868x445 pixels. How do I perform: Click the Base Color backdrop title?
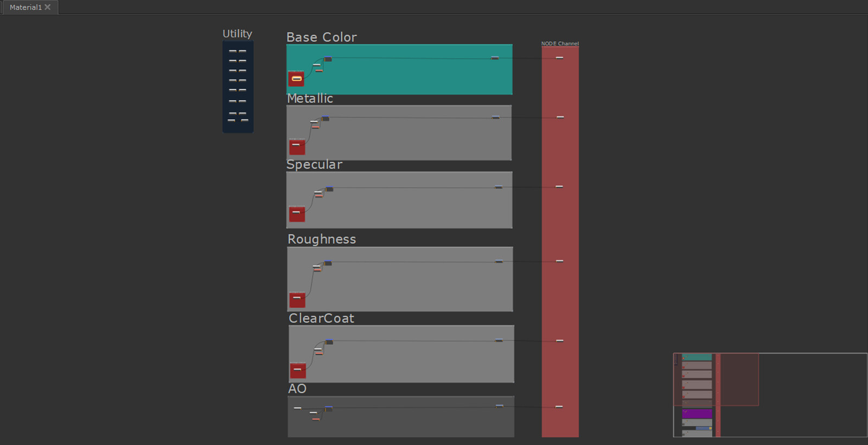click(322, 37)
